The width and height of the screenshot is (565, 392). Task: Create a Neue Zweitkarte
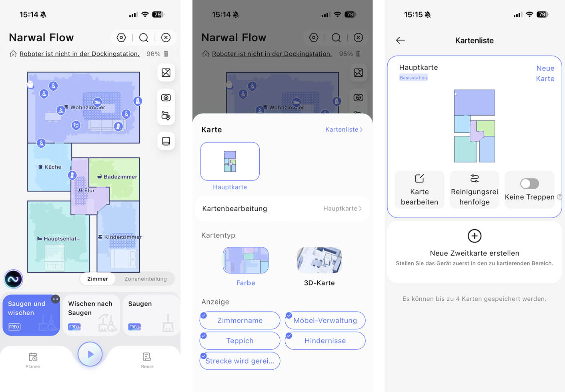tap(474, 245)
